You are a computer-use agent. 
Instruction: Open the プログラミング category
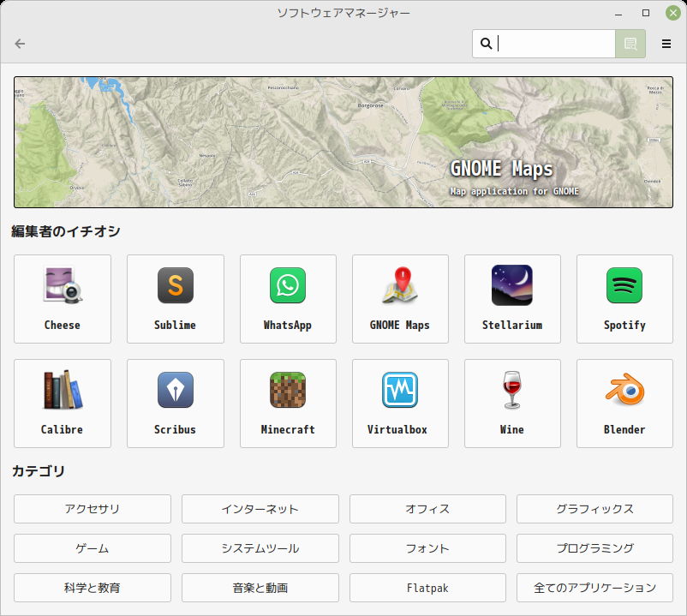(x=594, y=548)
